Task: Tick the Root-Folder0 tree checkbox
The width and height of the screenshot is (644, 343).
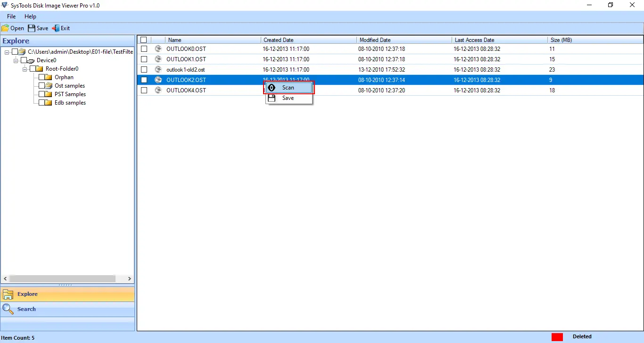Action: coord(33,69)
